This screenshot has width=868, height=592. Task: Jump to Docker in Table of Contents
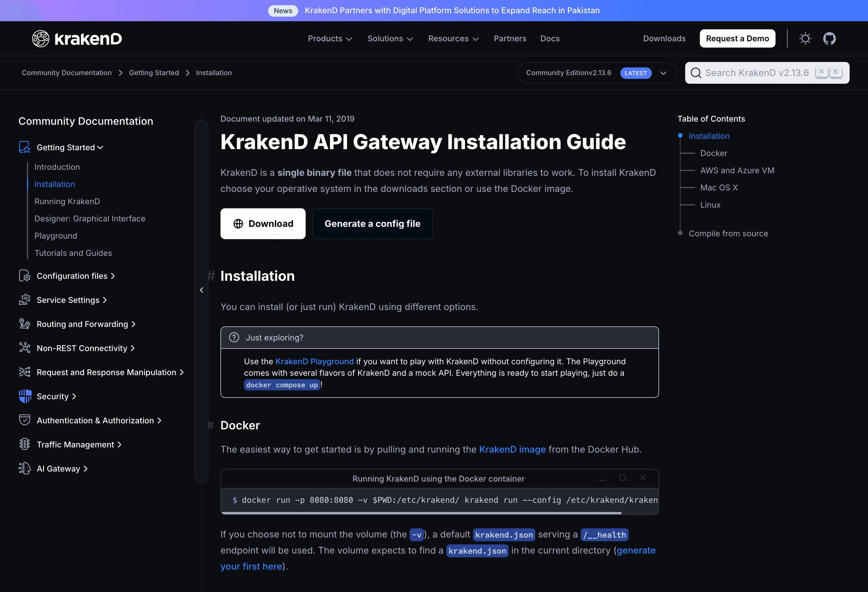pos(713,153)
